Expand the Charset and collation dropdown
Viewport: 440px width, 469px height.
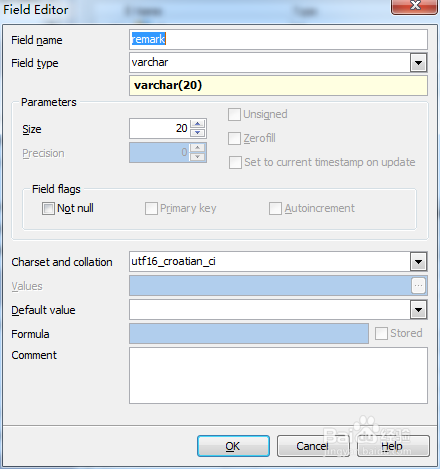[x=418, y=262]
